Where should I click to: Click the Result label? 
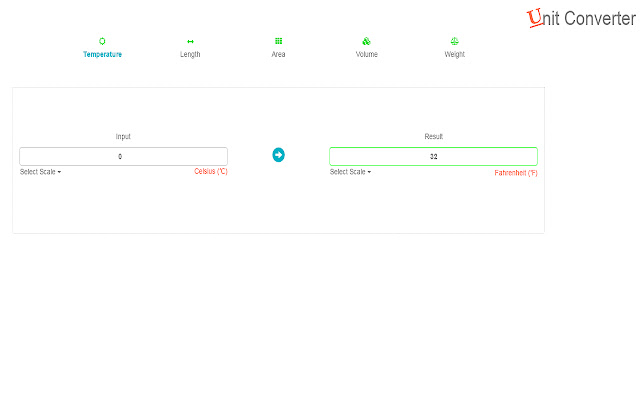click(x=433, y=136)
